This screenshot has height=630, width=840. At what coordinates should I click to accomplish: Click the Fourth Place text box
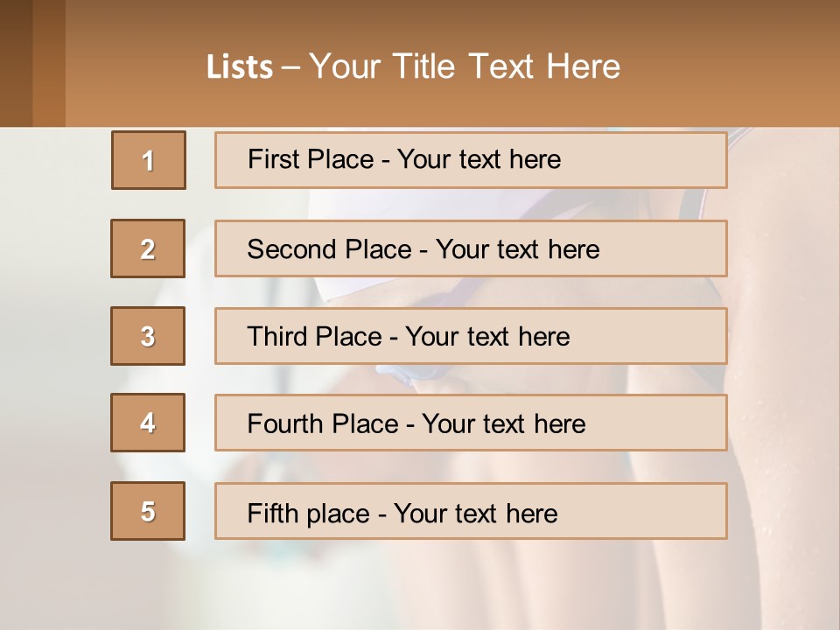(471, 423)
